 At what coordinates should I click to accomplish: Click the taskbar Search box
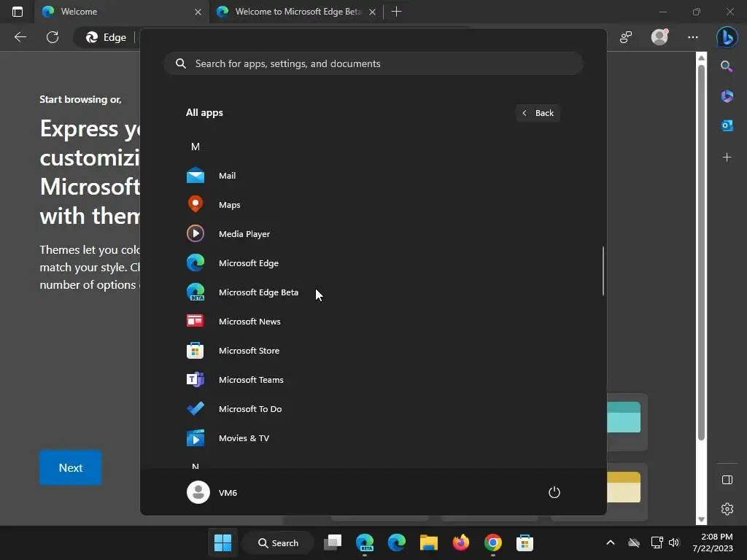[x=278, y=542]
